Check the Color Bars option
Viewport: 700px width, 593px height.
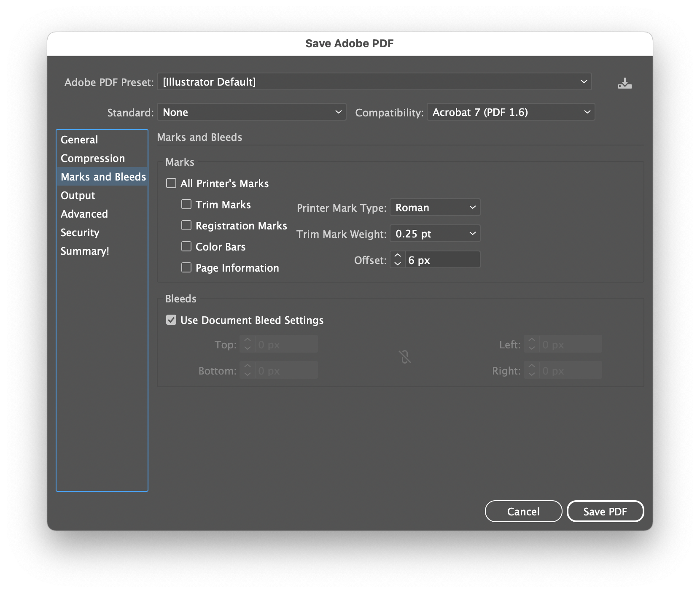point(186,246)
